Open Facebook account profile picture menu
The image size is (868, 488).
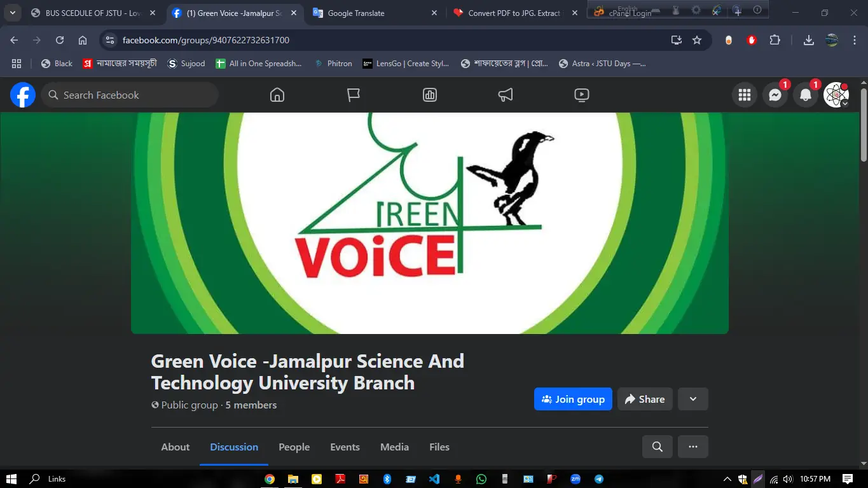coord(836,95)
